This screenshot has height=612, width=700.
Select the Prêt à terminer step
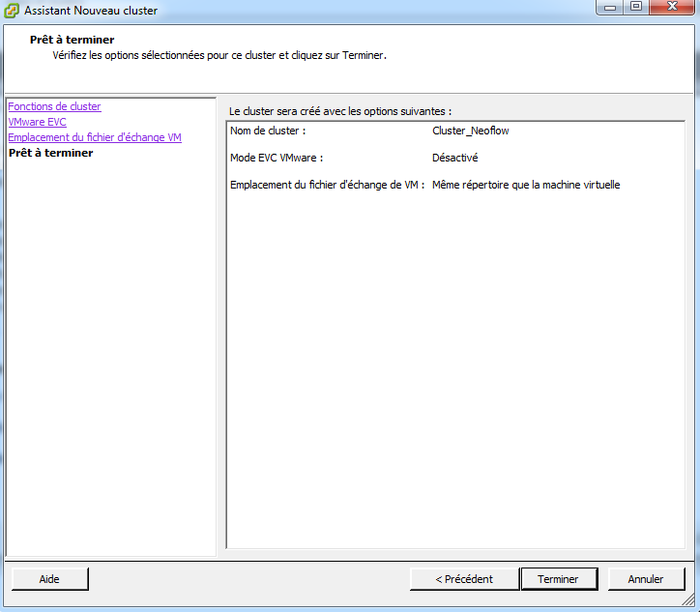pos(51,153)
